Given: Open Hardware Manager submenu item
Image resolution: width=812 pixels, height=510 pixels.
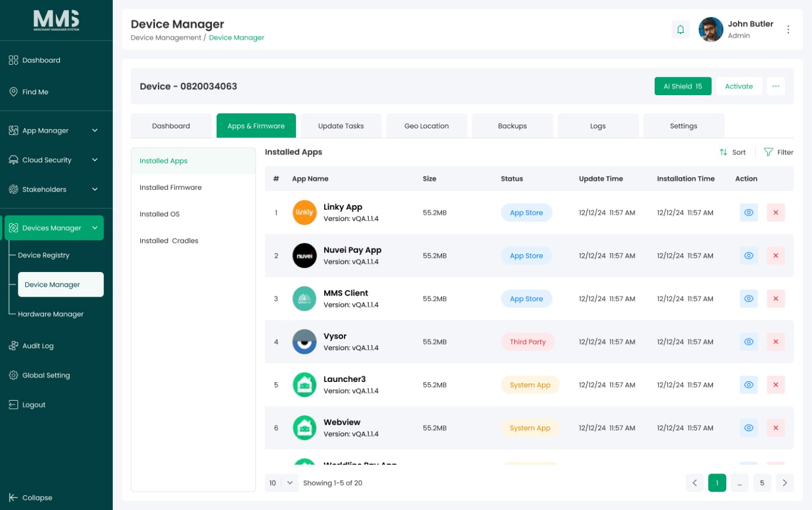Looking at the screenshot, I should (50, 314).
